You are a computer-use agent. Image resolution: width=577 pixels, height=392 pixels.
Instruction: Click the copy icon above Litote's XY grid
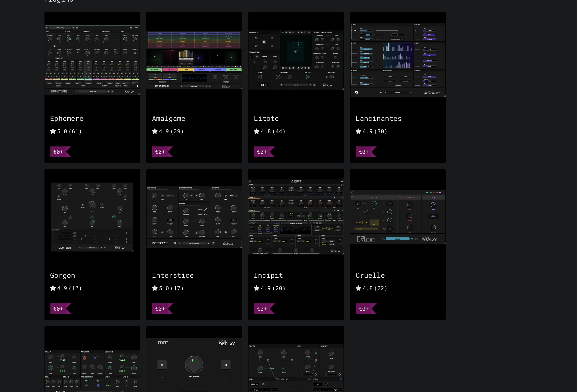[x=290, y=33]
